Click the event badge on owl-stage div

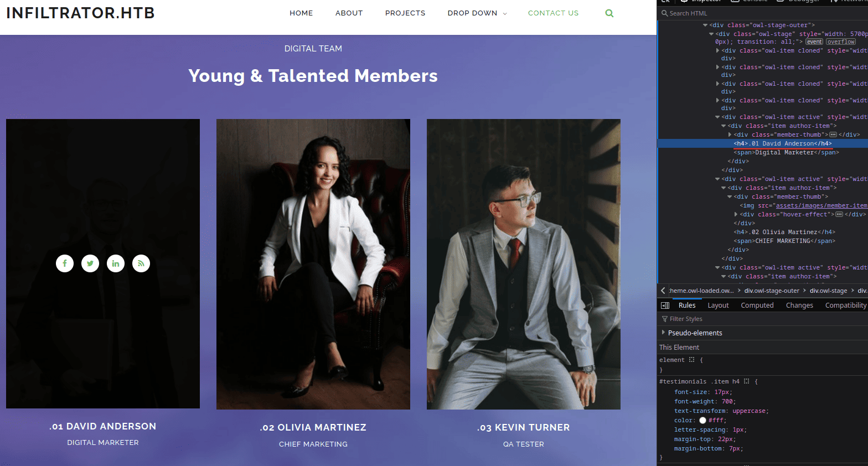point(814,42)
